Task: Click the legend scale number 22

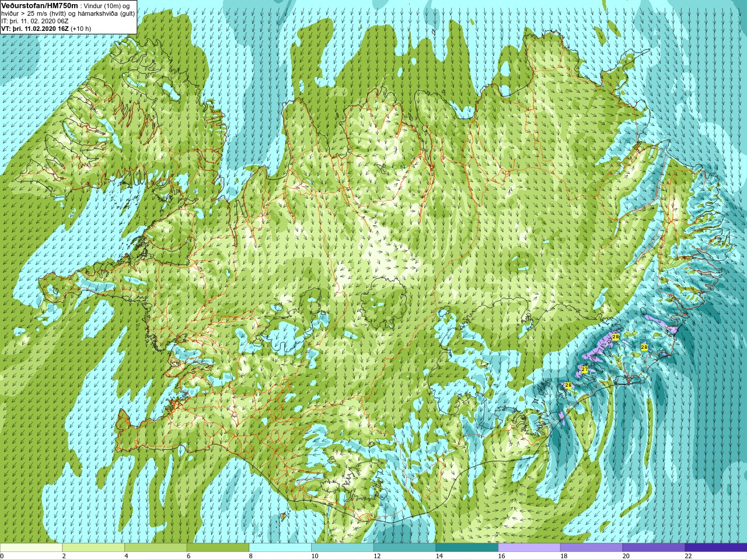Action: pos(688,556)
